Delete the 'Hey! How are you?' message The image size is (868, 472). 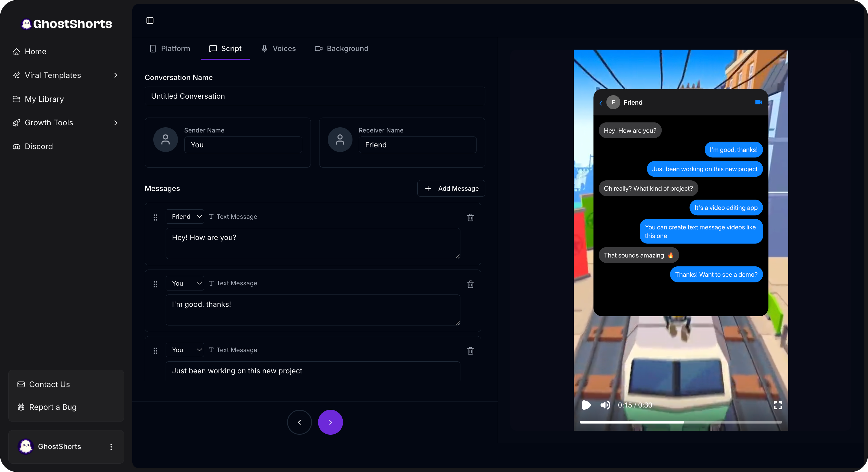pos(470,217)
